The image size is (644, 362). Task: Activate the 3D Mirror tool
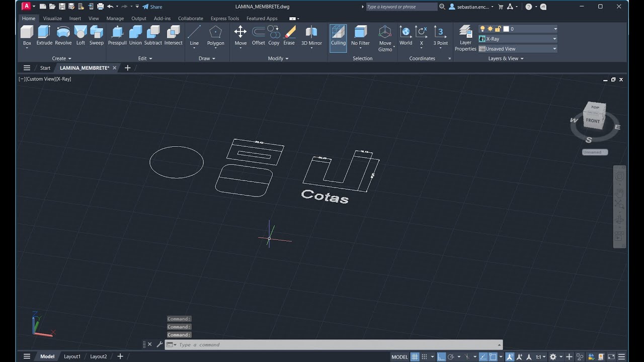[311, 36]
